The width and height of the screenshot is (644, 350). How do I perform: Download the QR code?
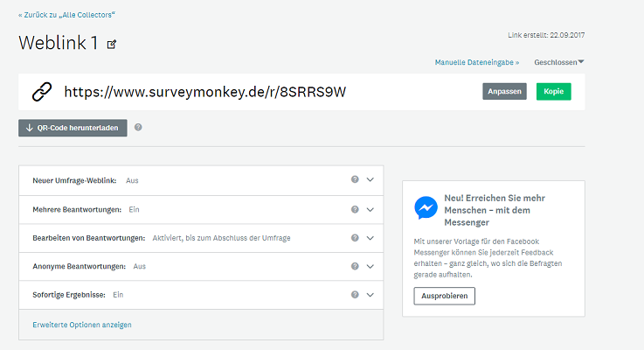(x=73, y=128)
